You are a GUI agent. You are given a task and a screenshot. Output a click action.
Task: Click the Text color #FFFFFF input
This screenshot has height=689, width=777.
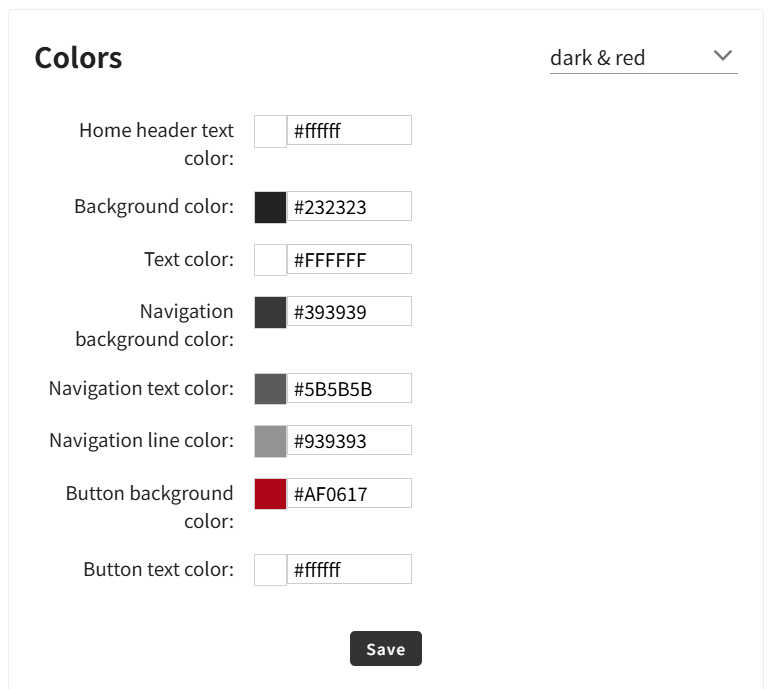coord(349,260)
